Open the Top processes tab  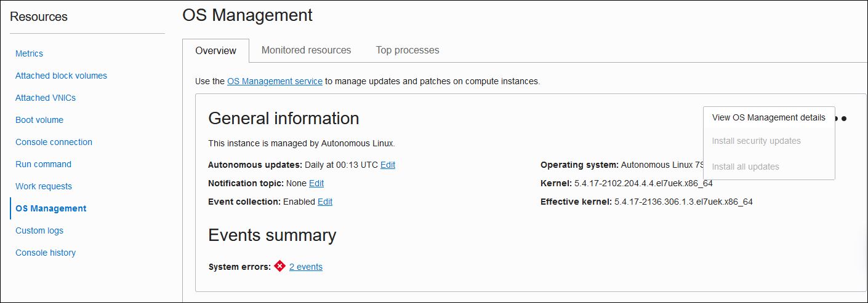click(x=408, y=50)
